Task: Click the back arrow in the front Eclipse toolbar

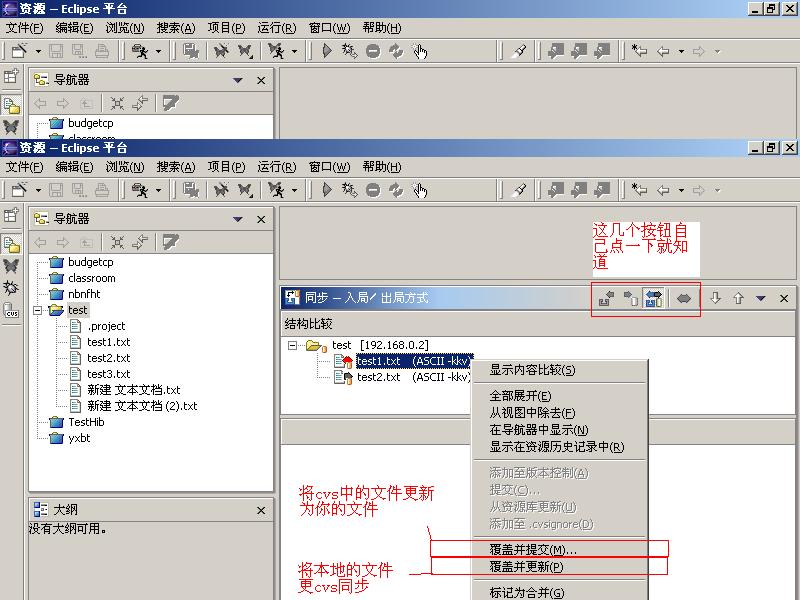Action: [x=663, y=190]
